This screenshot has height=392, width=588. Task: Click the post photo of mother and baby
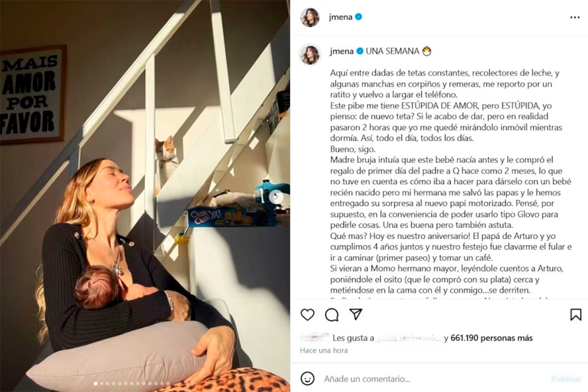coord(145,196)
